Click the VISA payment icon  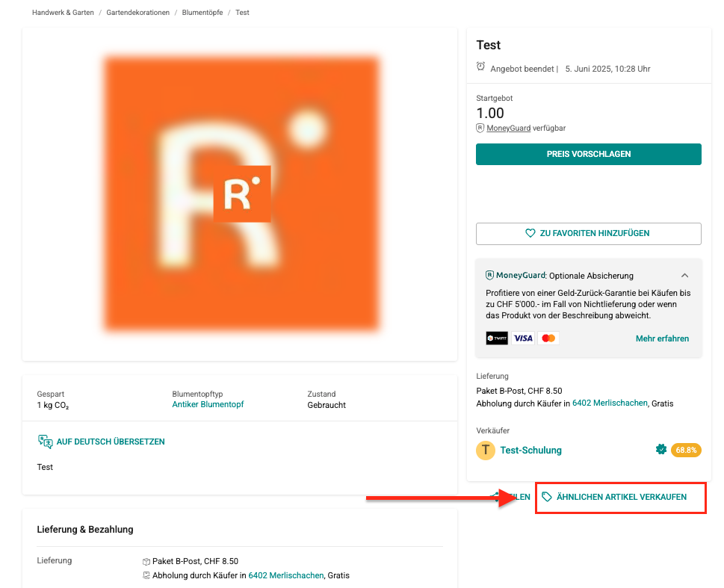pyautogui.click(x=523, y=338)
